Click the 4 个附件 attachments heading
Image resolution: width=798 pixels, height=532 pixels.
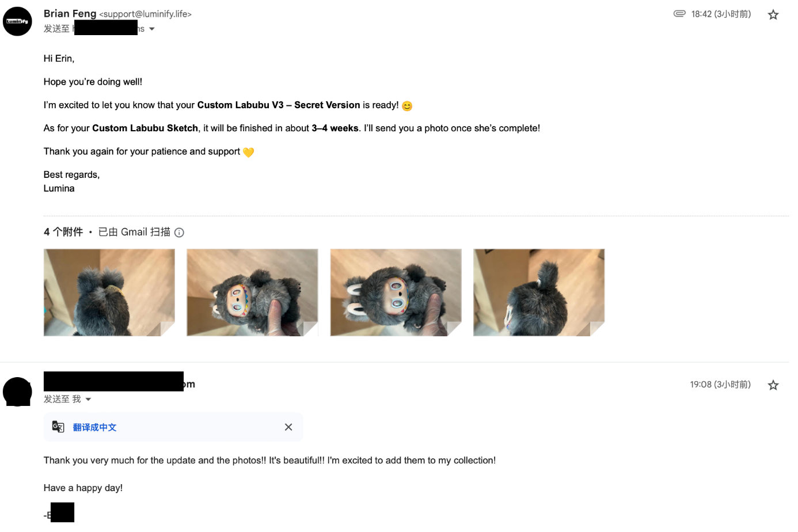click(63, 232)
